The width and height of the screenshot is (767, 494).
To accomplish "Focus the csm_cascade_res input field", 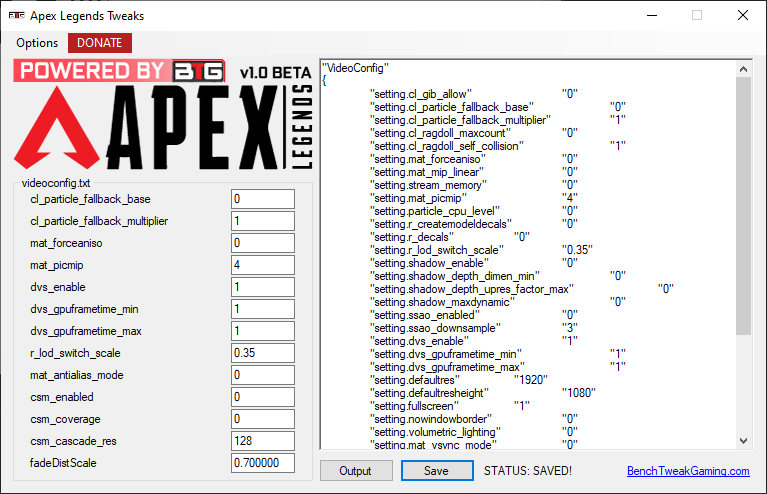I will 263,441.
